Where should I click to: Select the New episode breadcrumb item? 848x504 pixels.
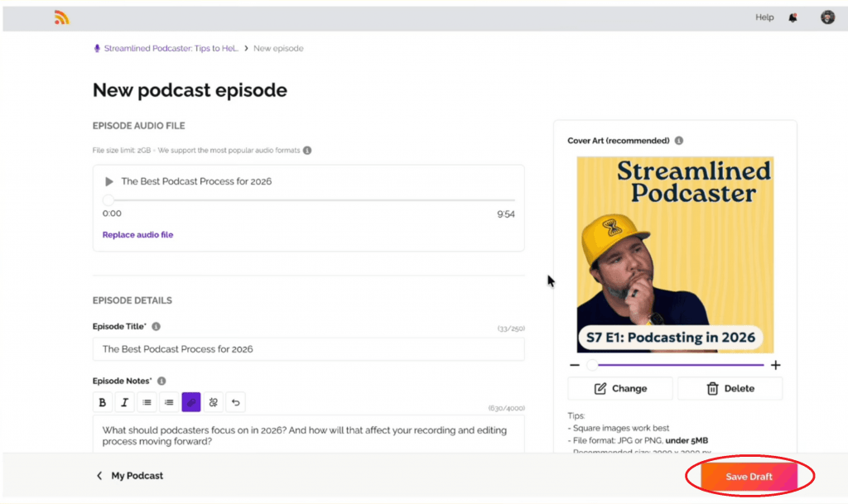click(278, 48)
